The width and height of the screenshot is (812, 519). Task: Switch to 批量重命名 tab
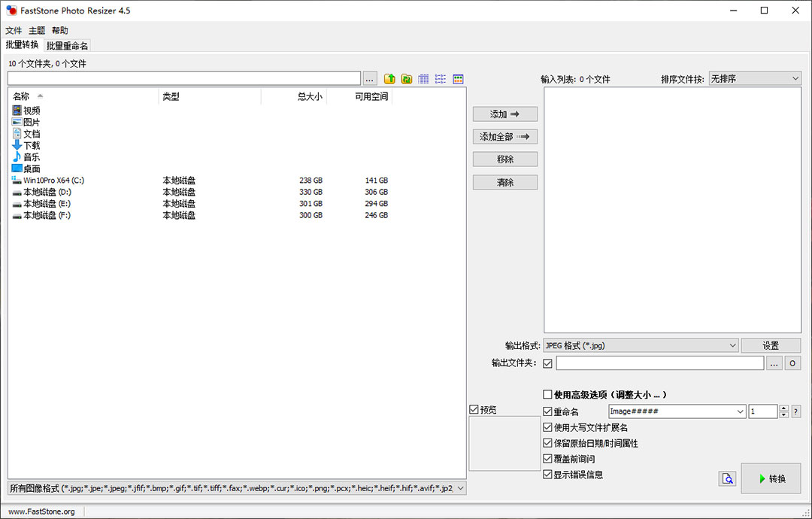coord(68,46)
